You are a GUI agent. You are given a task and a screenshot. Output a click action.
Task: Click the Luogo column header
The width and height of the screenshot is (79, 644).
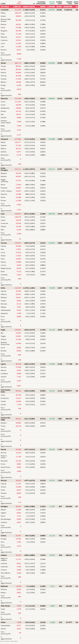3,3
